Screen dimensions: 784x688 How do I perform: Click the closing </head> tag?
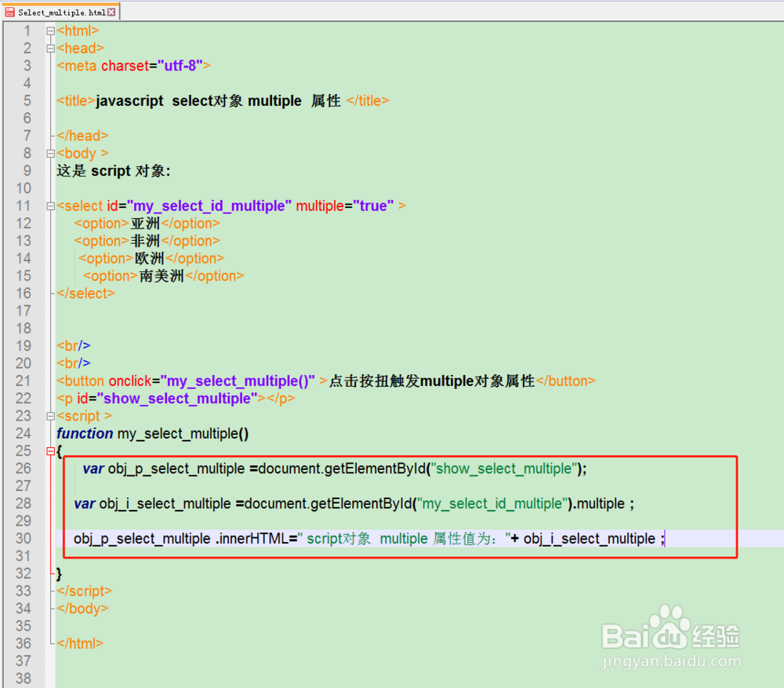point(82,136)
